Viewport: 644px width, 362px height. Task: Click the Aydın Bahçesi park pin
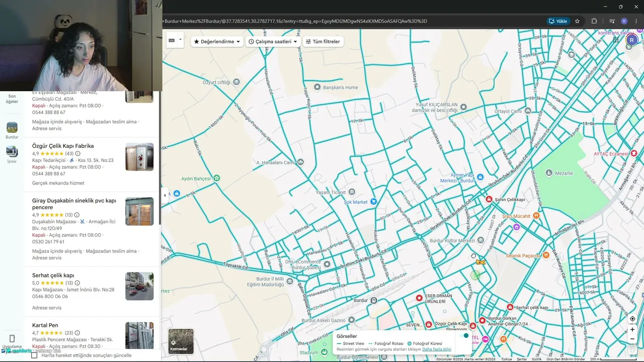[x=216, y=178]
